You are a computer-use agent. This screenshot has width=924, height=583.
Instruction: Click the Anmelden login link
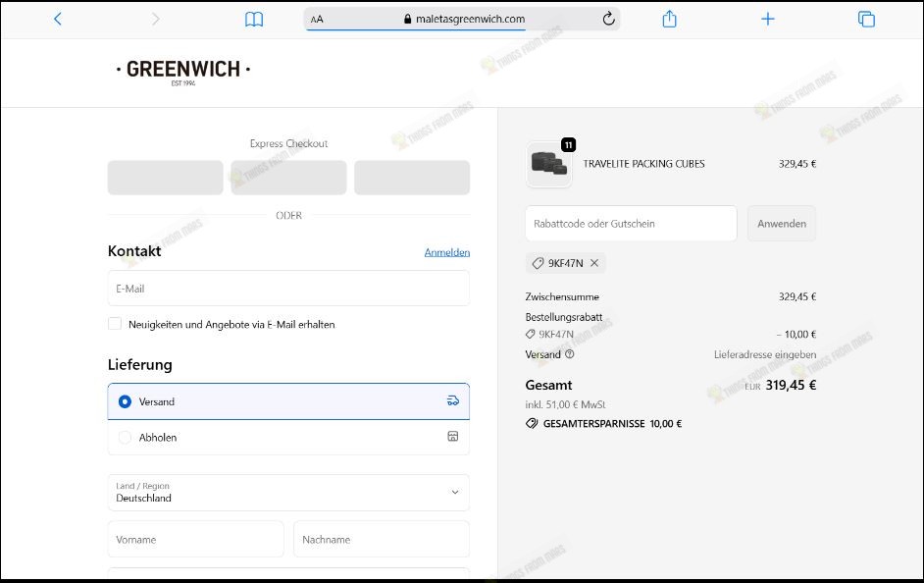point(446,252)
